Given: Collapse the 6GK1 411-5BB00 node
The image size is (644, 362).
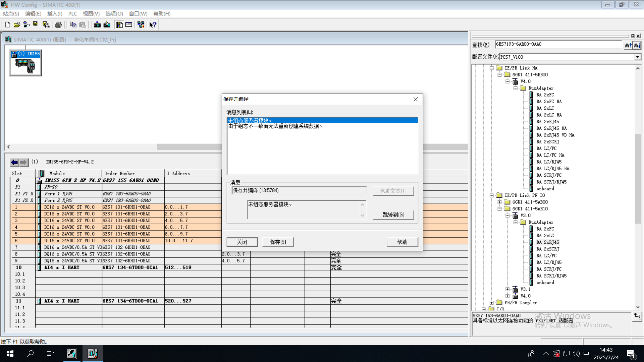Looking at the screenshot, I should click(x=499, y=75).
